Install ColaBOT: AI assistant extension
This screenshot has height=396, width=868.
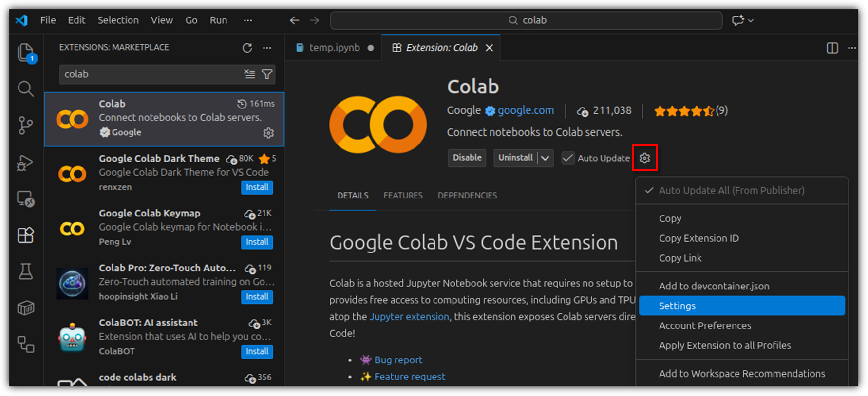257,352
